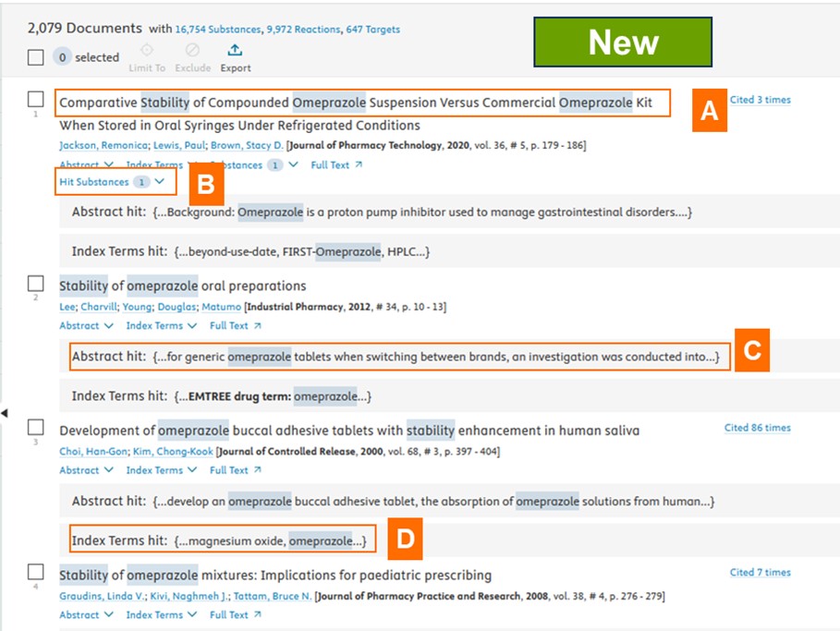840x631 pixels.
Task: Click the Export icon
Action: [235, 51]
